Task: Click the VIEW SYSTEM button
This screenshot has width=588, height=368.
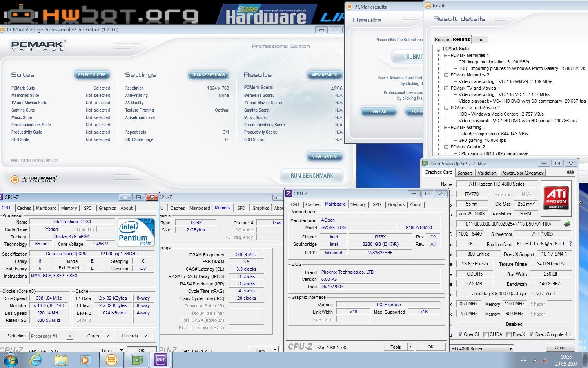Action: tap(325, 157)
